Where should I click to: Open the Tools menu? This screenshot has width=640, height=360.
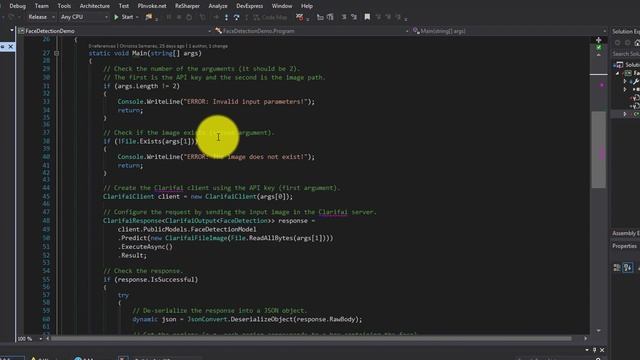point(64,6)
